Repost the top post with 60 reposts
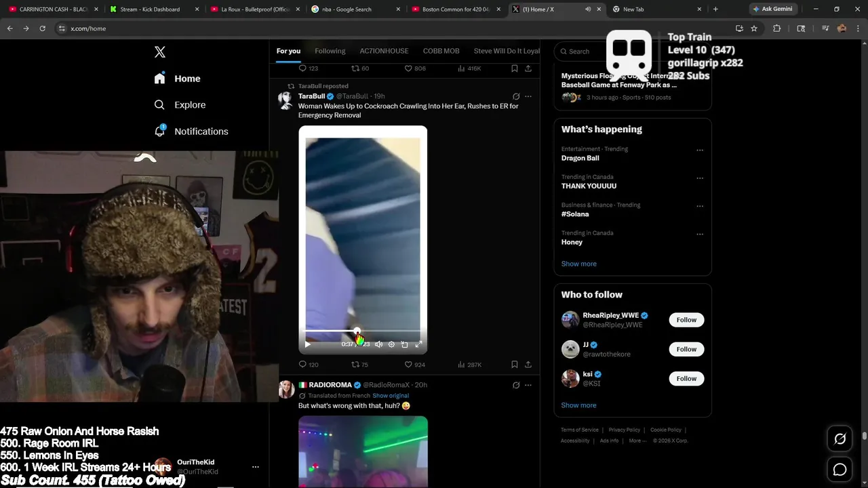 coord(359,68)
